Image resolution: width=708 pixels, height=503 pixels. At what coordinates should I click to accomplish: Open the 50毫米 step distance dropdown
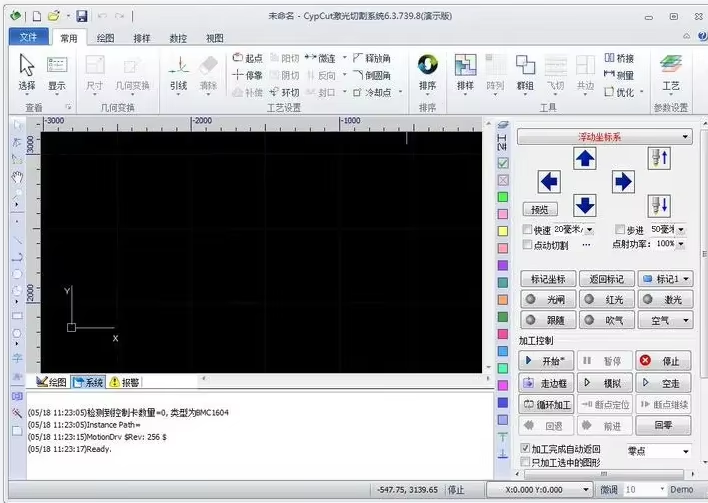click(681, 230)
